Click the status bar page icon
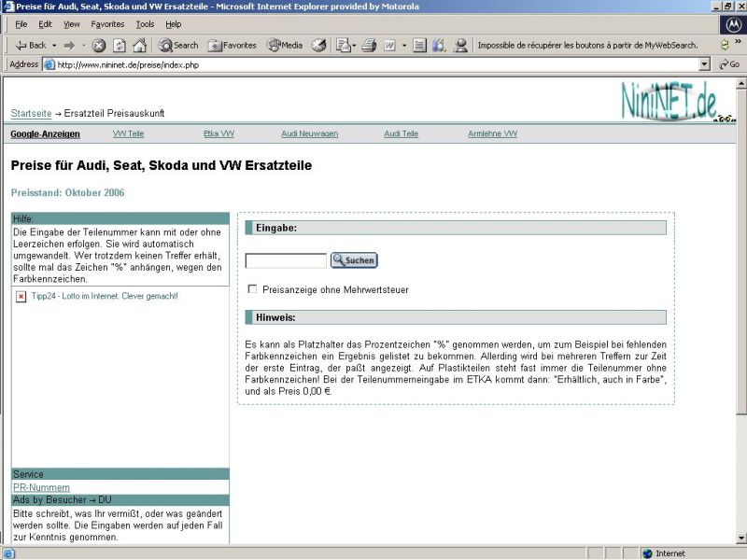Viewport: 747px width, 560px height. click(x=9, y=553)
